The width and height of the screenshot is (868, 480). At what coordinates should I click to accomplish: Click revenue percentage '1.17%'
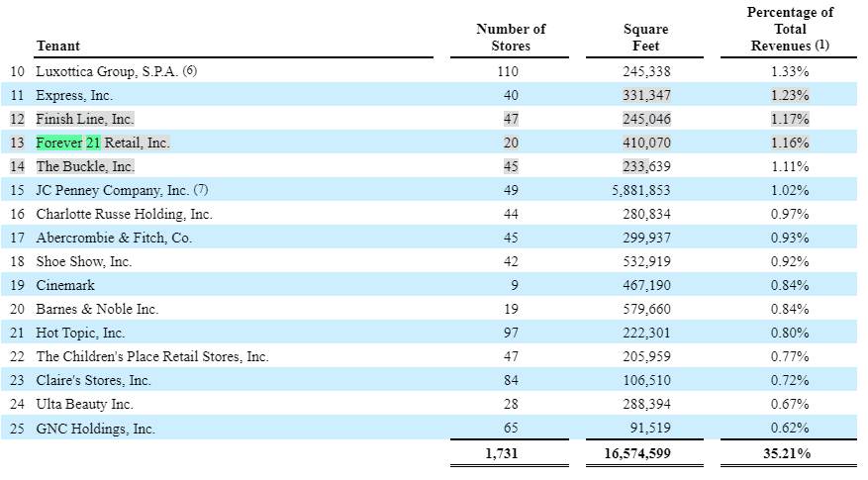click(790, 120)
